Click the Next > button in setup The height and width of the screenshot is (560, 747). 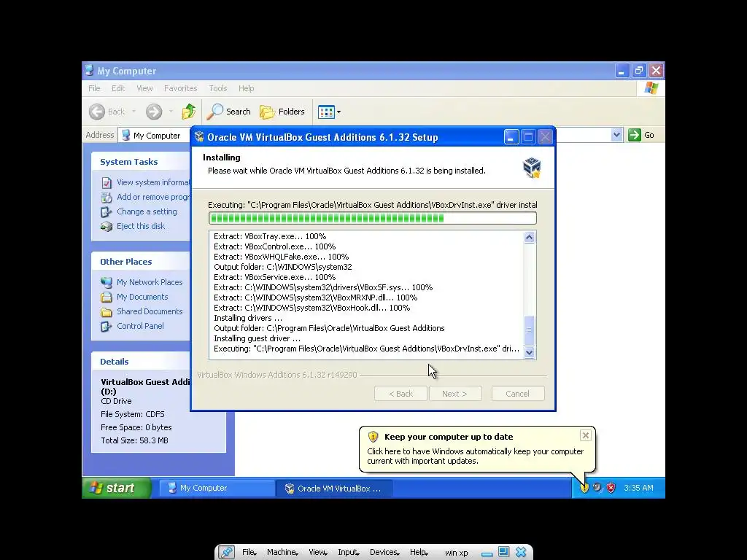[x=455, y=394]
